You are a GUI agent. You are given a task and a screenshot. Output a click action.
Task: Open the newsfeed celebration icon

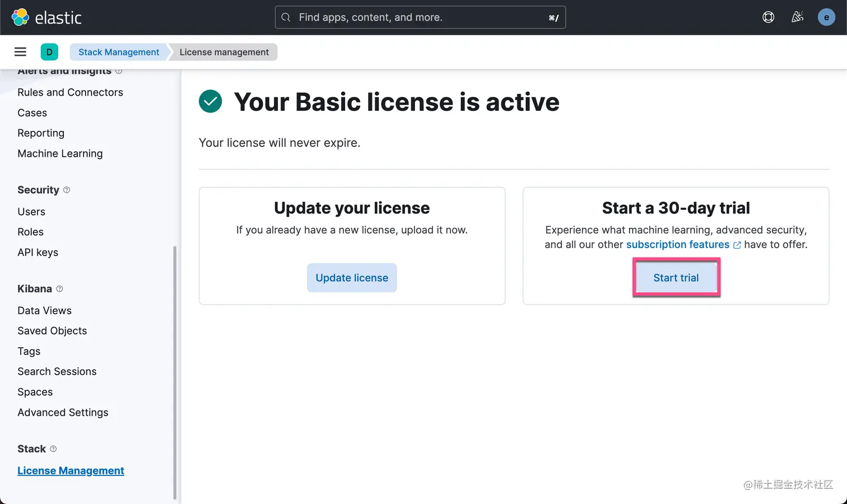click(x=797, y=17)
